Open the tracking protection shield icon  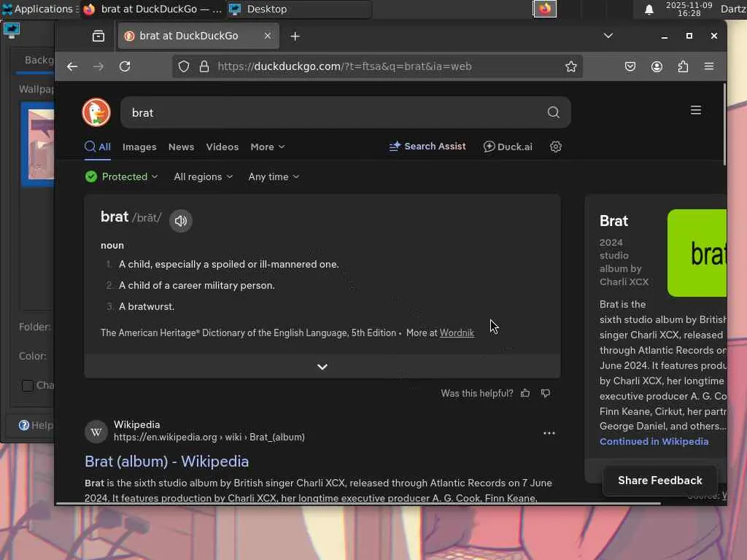pos(184,66)
